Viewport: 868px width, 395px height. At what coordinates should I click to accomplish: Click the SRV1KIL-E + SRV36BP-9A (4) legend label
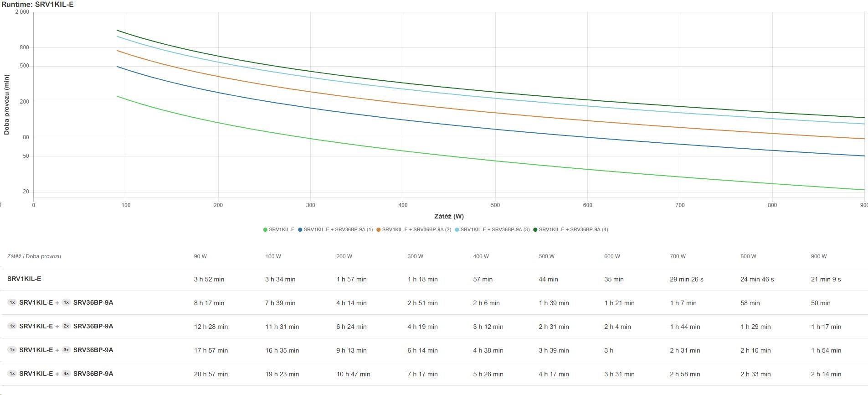coord(573,229)
